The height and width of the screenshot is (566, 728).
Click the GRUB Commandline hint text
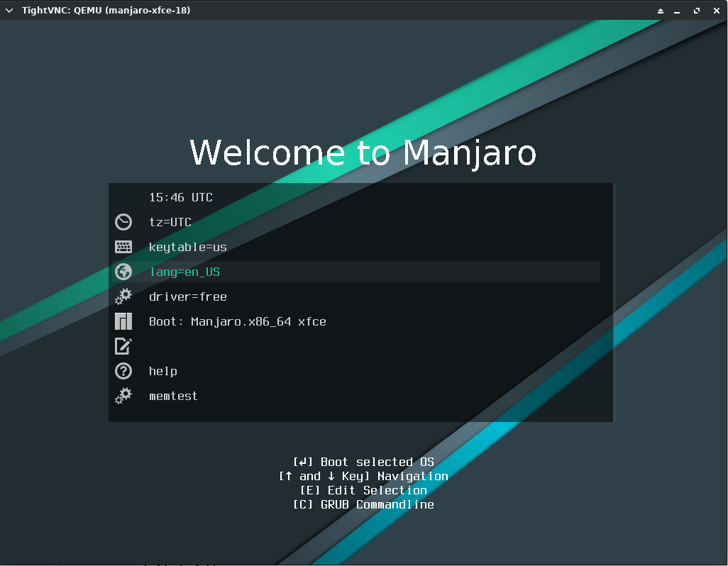coord(364,504)
